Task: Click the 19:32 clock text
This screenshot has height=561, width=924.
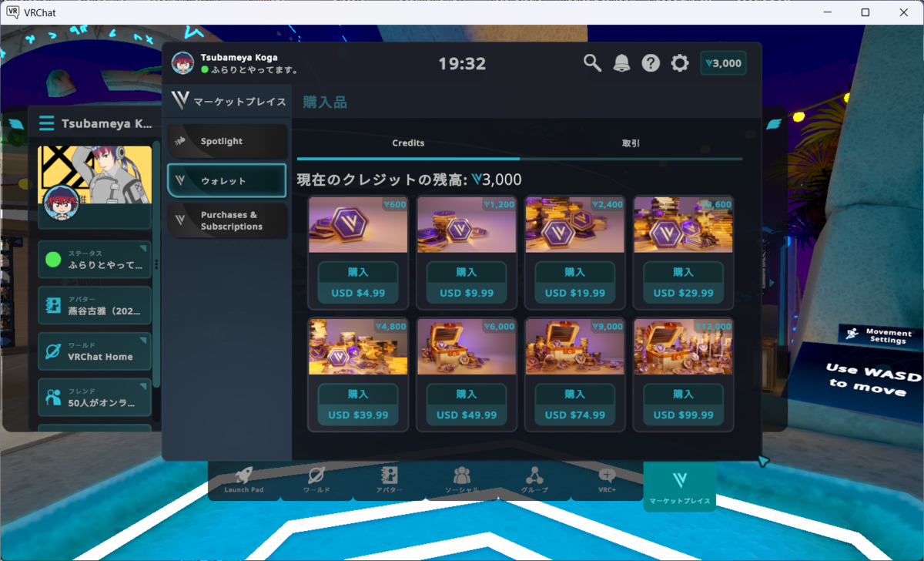Action: tap(462, 64)
